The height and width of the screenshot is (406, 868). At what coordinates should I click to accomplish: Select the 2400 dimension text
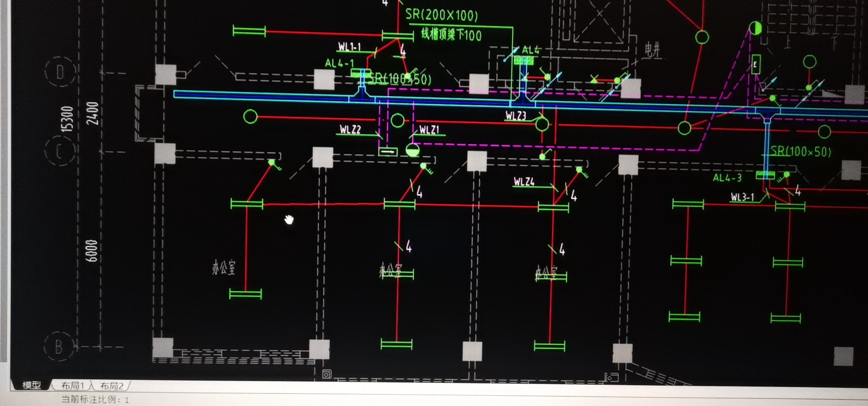pyautogui.click(x=92, y=113)
